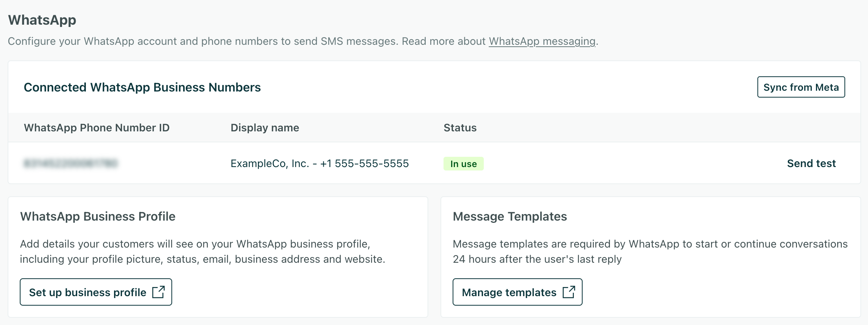Select the Status column header
Image resolution: width=868 pixels, height=325 pixels.
460,128
